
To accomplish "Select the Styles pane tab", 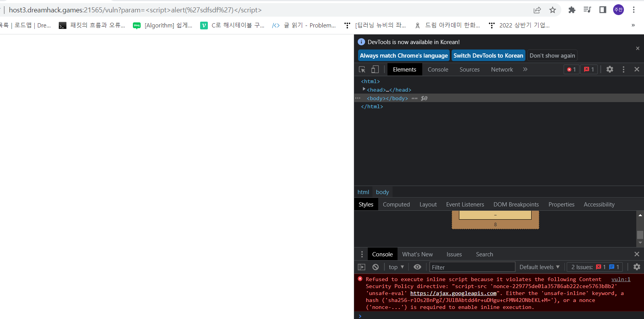I will (x=366, y=204).
